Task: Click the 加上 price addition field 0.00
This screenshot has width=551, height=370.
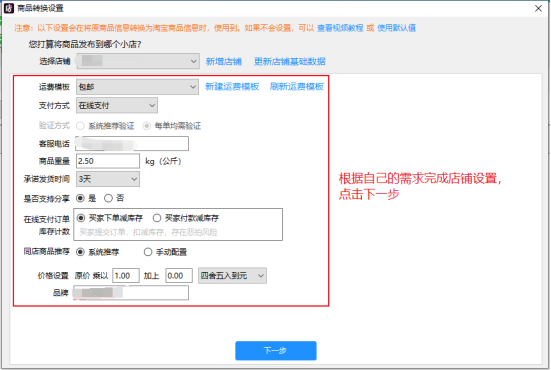Action: 179,275
